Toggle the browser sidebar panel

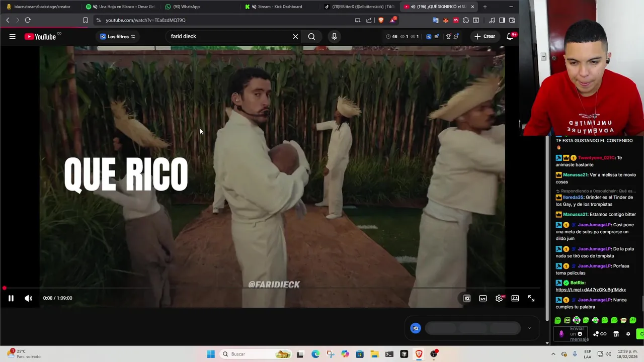click(502, 20)
